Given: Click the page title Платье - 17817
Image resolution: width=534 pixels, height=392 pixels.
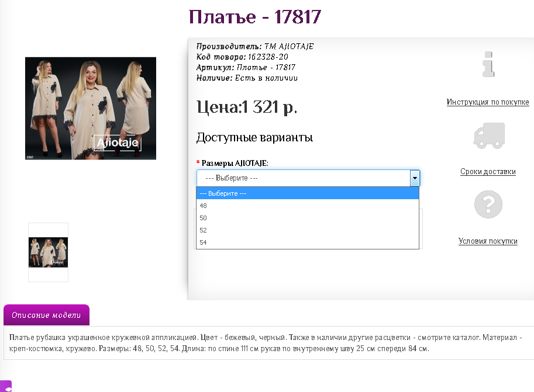Looking at the screenshot, I should pos(255,17).
